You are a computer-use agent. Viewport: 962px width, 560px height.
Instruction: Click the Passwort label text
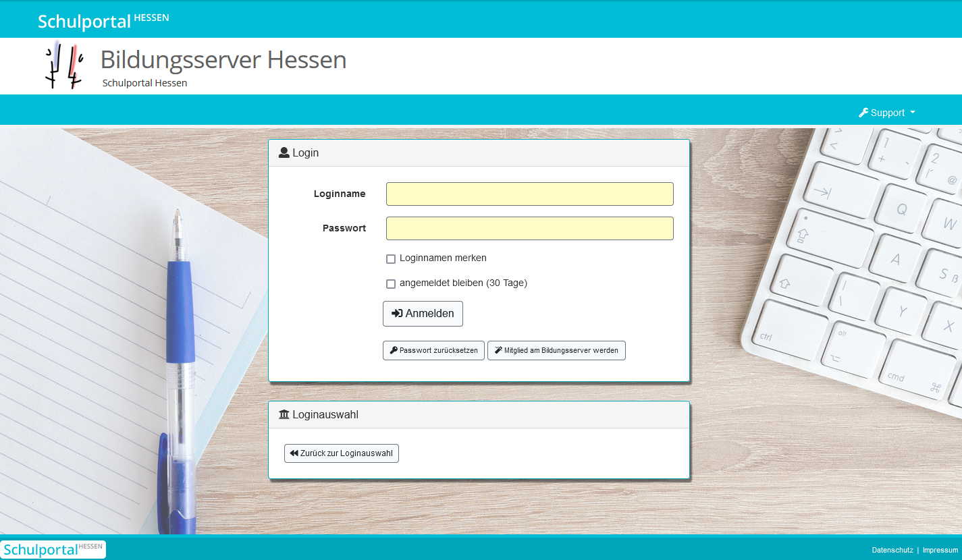(x=344, y=228)
